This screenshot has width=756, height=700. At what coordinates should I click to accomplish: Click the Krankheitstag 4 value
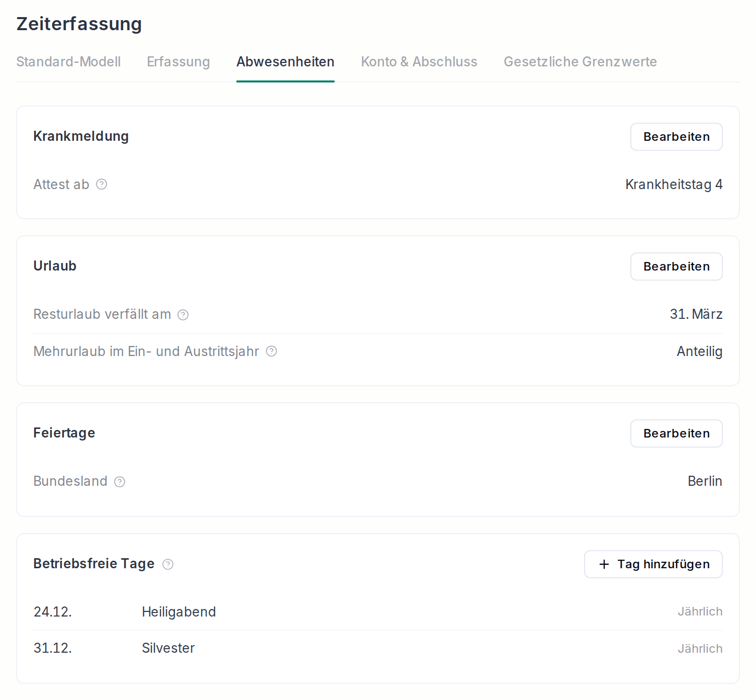pyautogui.click(x=674, y=185)
